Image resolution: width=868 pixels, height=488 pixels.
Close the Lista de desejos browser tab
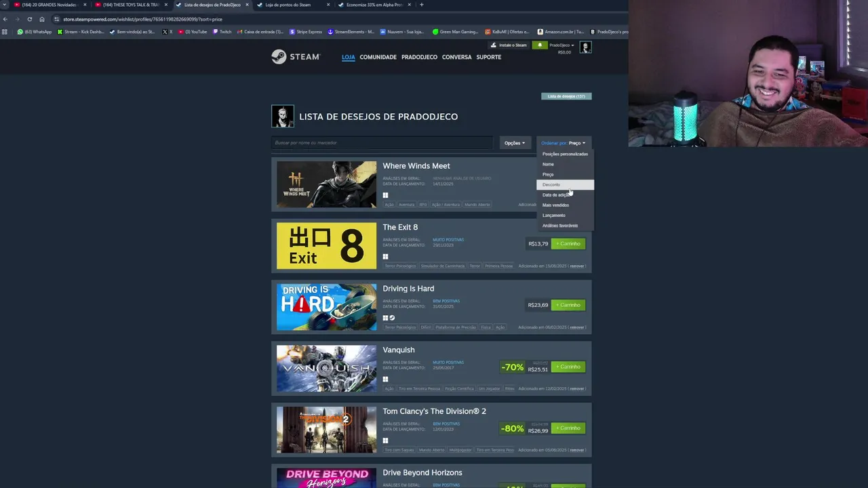tap(247, 5)
